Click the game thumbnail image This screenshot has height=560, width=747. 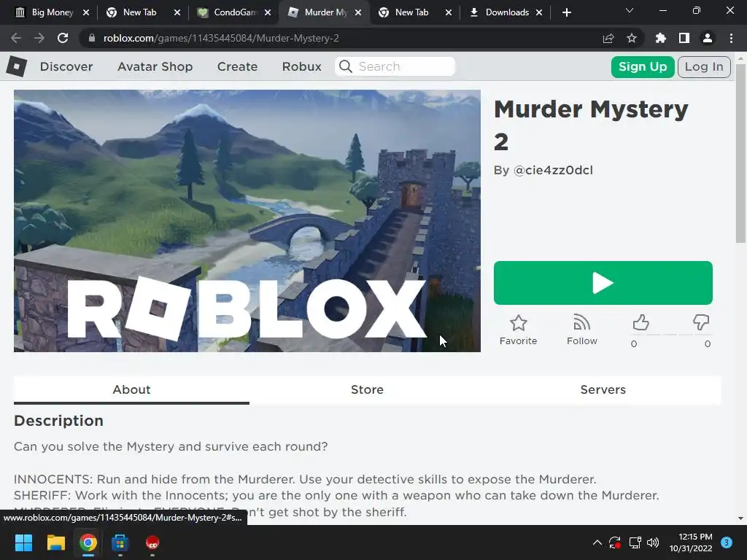(247, 221)
